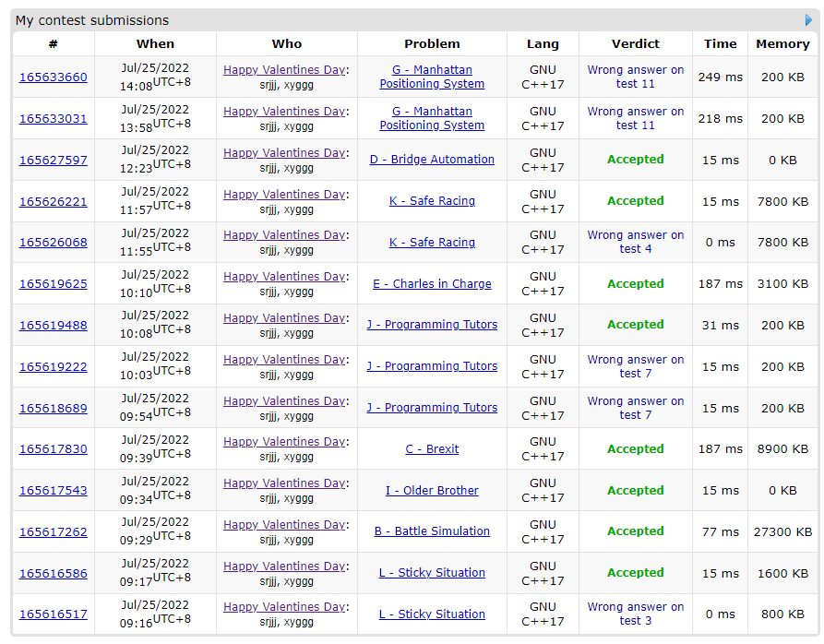824x644 pixels.
Task: Click the blue arrow icon beside My contest submissions
Action: point(809,20)
